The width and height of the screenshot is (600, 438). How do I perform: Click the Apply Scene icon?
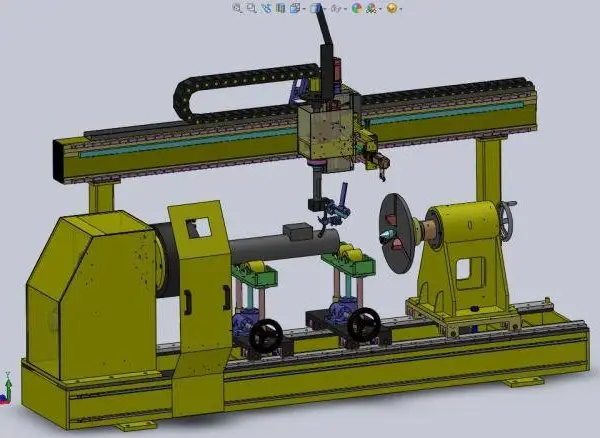pos(371,8)
